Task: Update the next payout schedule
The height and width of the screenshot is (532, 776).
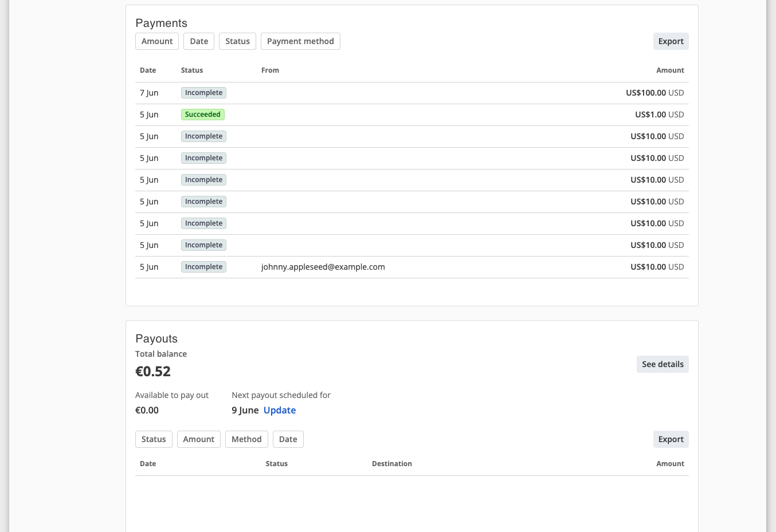Action: (279, 410)
